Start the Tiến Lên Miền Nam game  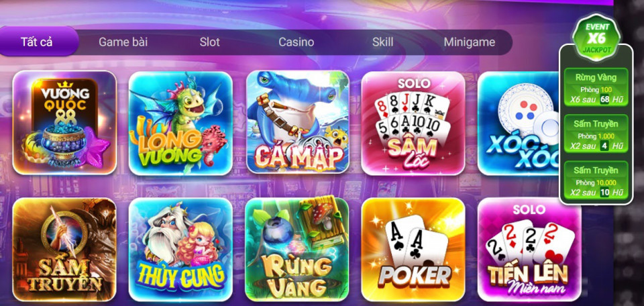coord(529,250)
